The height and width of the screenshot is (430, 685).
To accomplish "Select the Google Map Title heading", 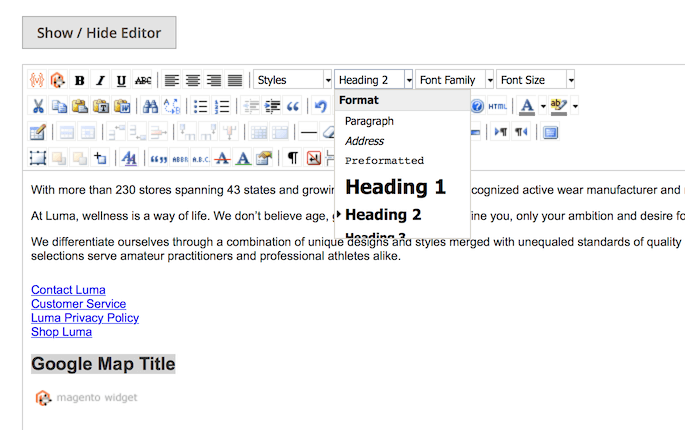I will click(x=103, y=363).
